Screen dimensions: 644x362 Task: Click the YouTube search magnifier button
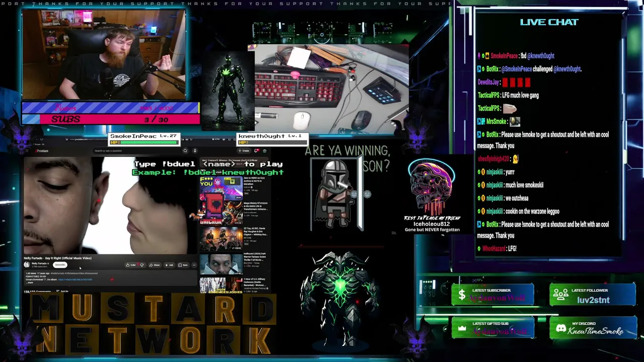[185, 151]
